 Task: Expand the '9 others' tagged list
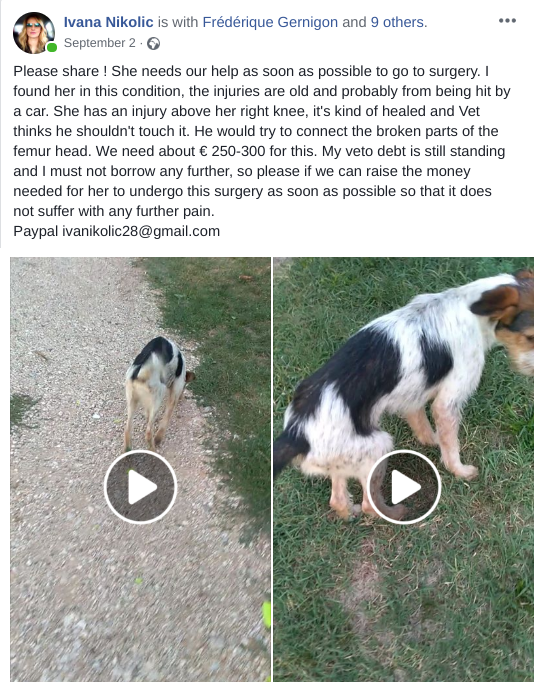click(398, 22)
